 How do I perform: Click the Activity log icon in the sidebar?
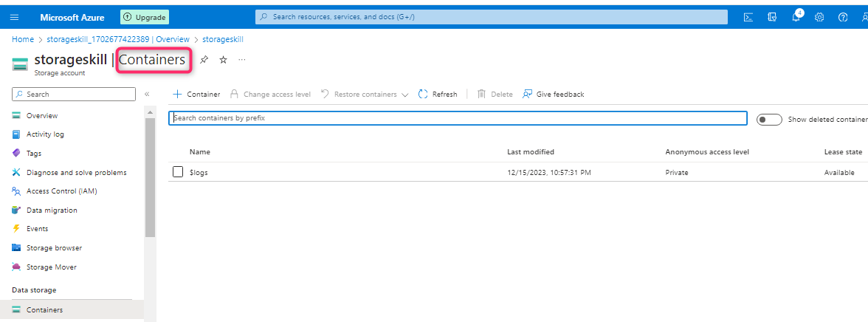pyautogui.click(x=16, y=134)
